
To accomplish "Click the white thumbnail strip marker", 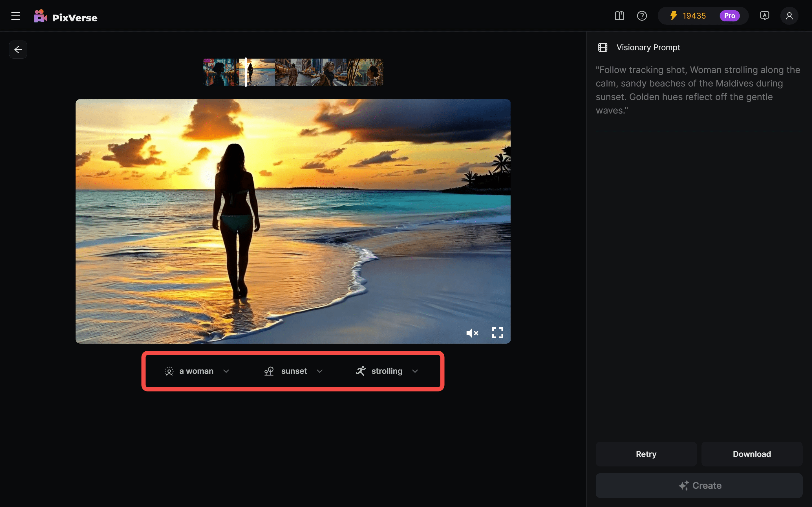I will click(246, 72).
